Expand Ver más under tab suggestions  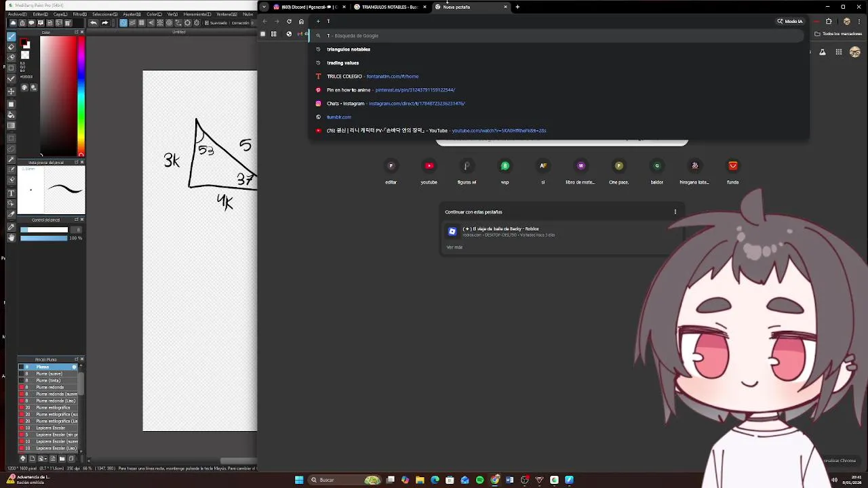click(454, 247)
